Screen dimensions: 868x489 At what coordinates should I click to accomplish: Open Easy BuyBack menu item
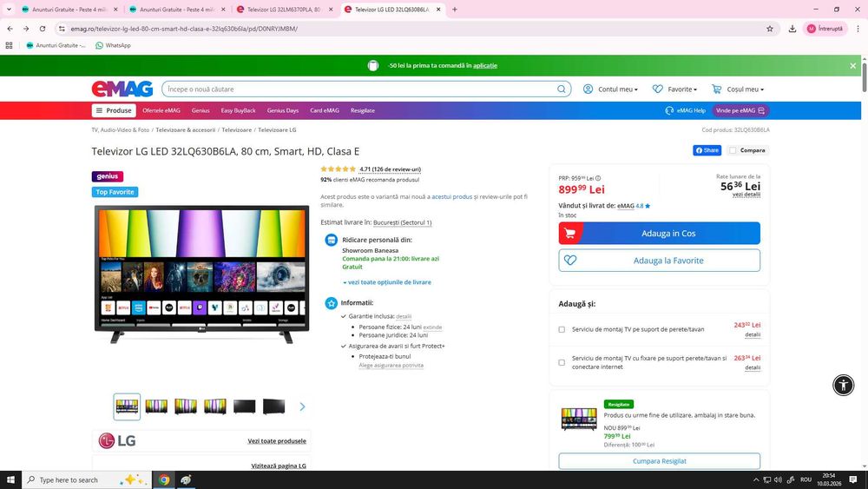[238, 111]
